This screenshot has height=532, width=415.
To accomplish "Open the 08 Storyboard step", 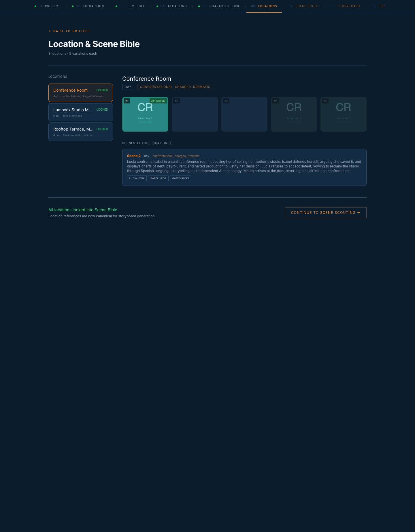I will point(345,6).
